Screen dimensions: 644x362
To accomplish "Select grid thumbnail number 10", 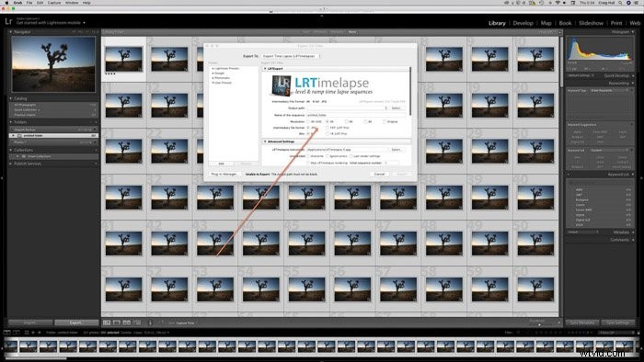I will [535, 60].
